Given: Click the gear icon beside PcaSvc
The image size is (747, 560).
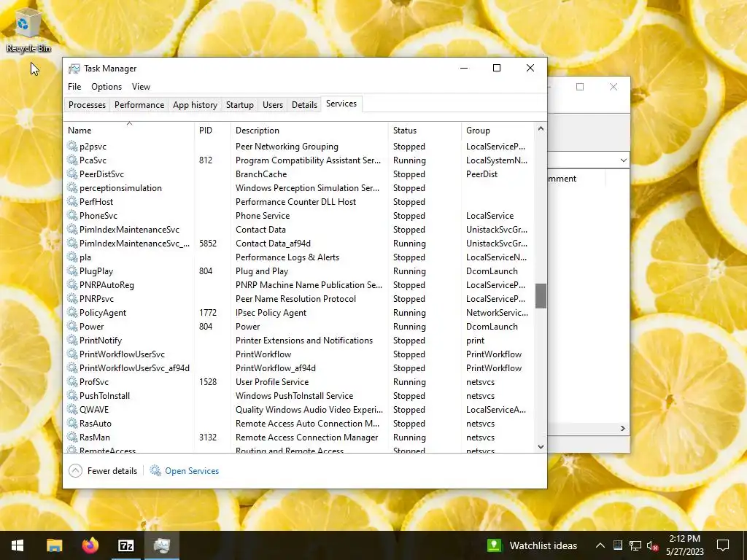Looking at the screenshot, I should 72,160.
